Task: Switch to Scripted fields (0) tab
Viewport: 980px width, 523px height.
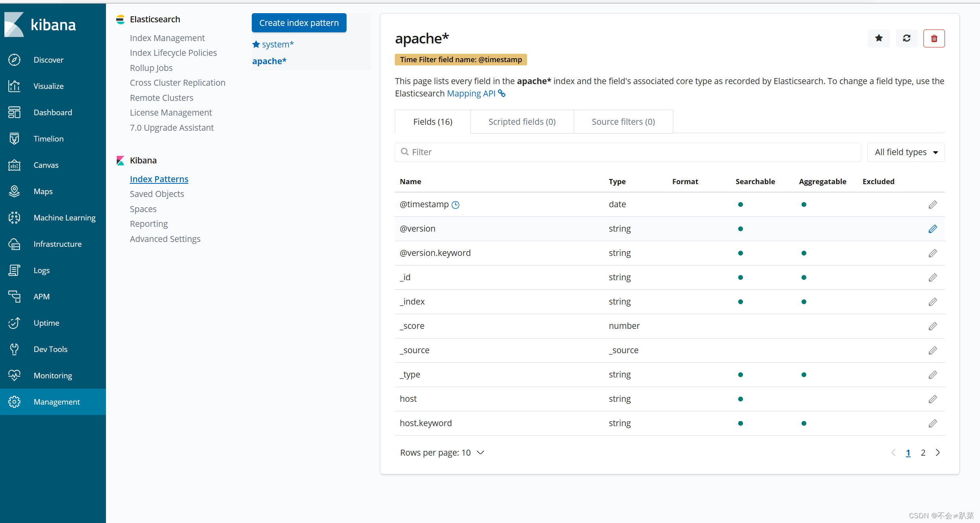Action: [x=522, y=122]
